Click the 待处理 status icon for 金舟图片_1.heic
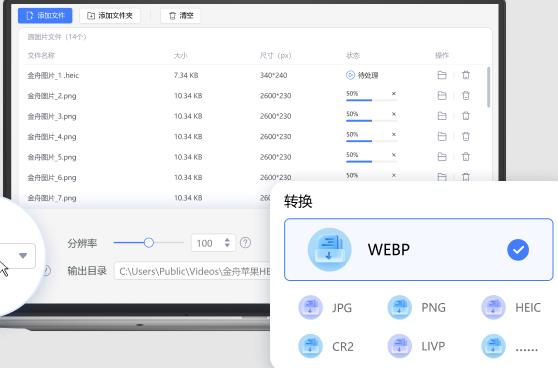 tap(350, 75)
